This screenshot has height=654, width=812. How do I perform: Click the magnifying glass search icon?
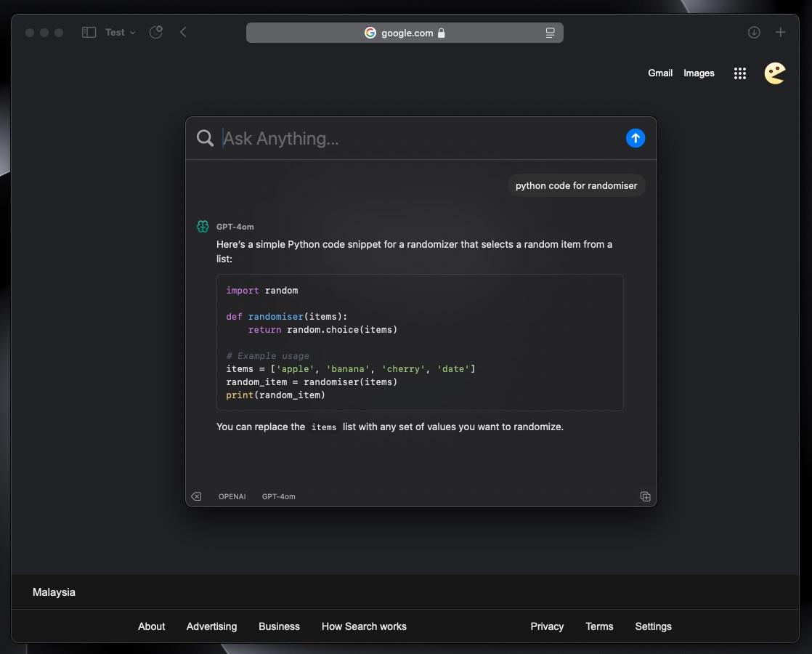[x=206, y=138]
